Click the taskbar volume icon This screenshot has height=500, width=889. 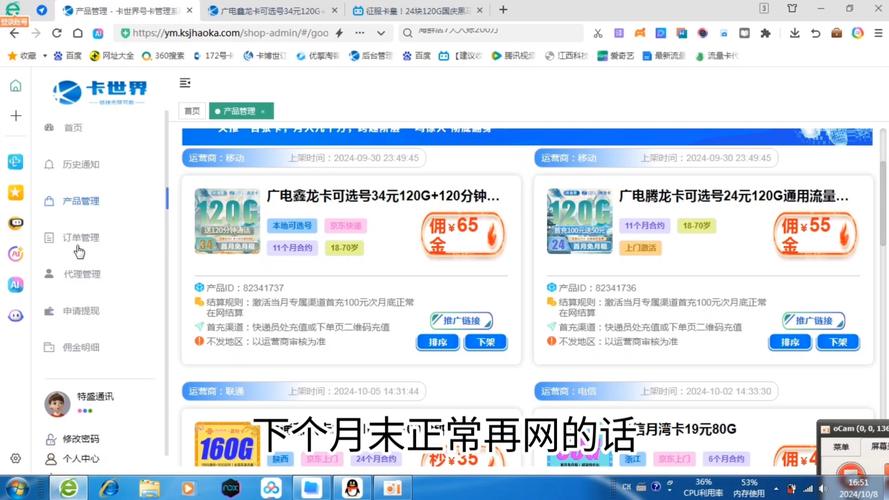click(x=823, y=488)
